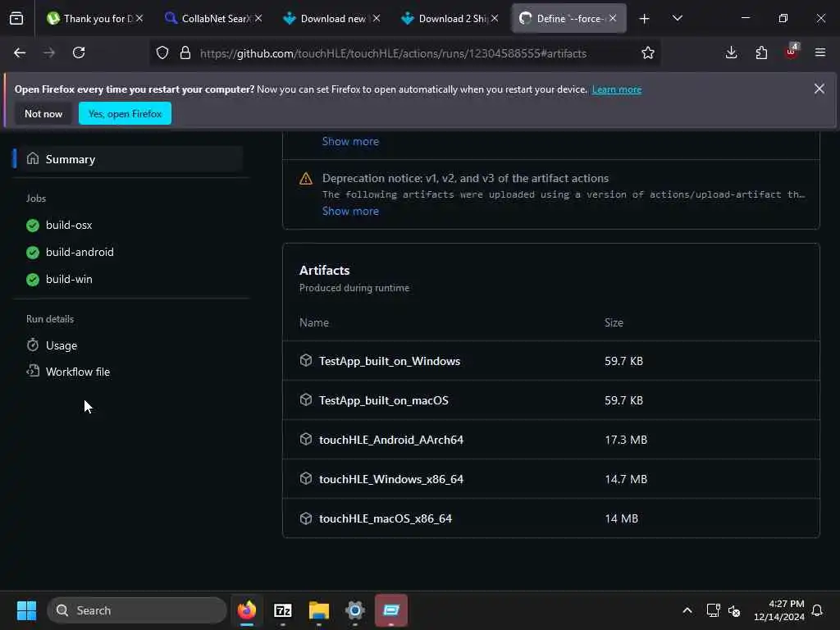
Task: Click the taskbar clock showing 4:27 PM
Action: [x=779, y=610]
